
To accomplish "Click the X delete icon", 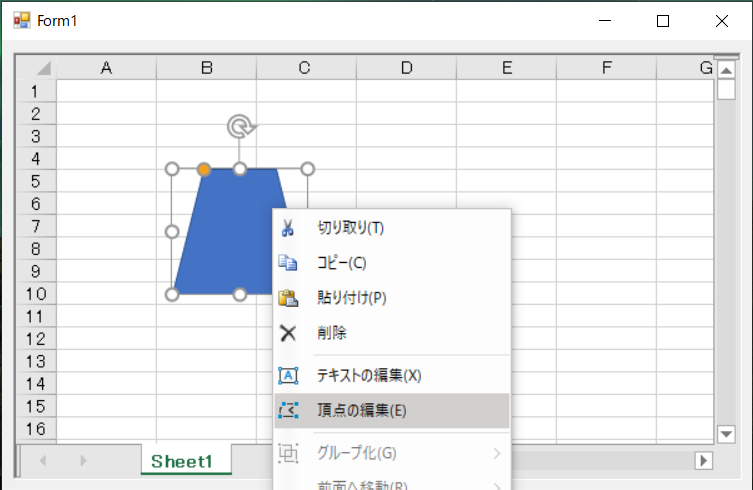I will (x=288, y=333).
